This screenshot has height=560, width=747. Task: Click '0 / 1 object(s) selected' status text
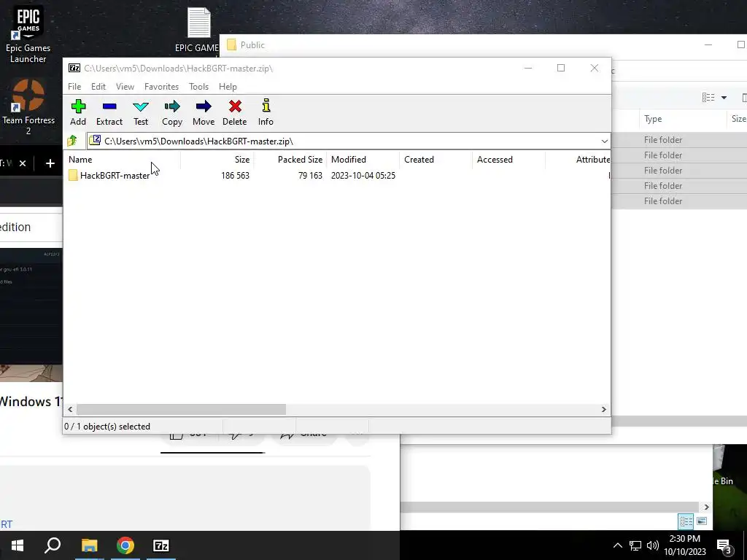tap(107, 427)
